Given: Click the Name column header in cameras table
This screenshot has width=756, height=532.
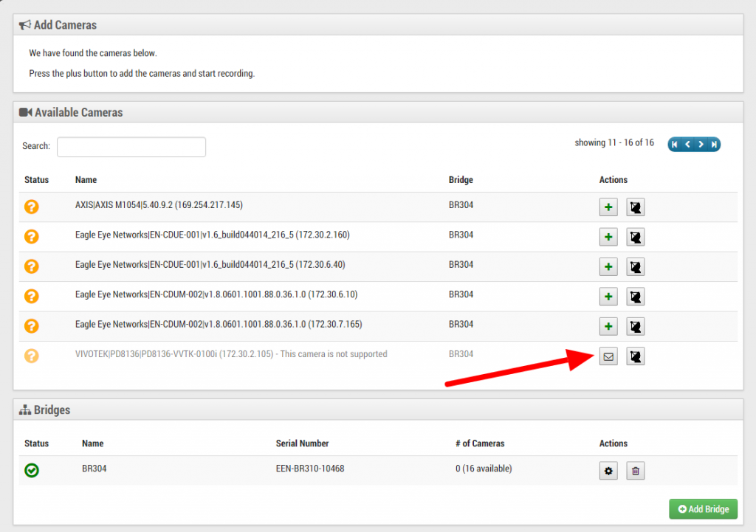Looking at the screenshot, I should pos(86,180).
